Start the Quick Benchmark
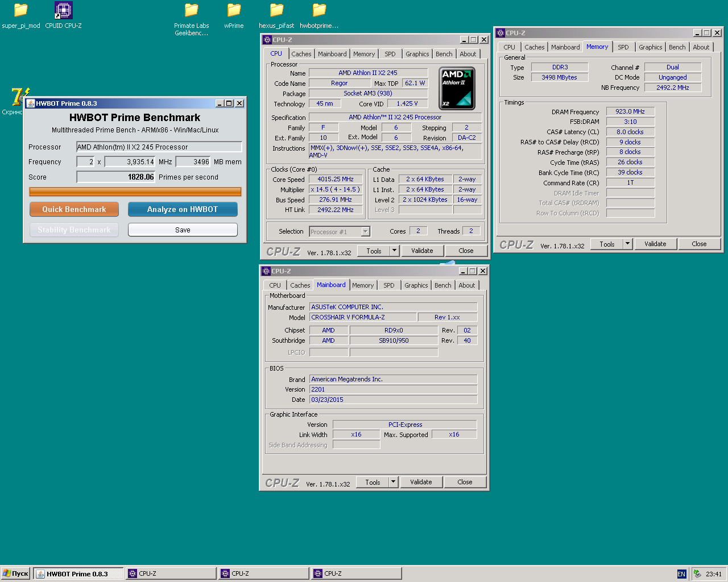The height and width of the screenshot is (582, 728). coord(74,209)
